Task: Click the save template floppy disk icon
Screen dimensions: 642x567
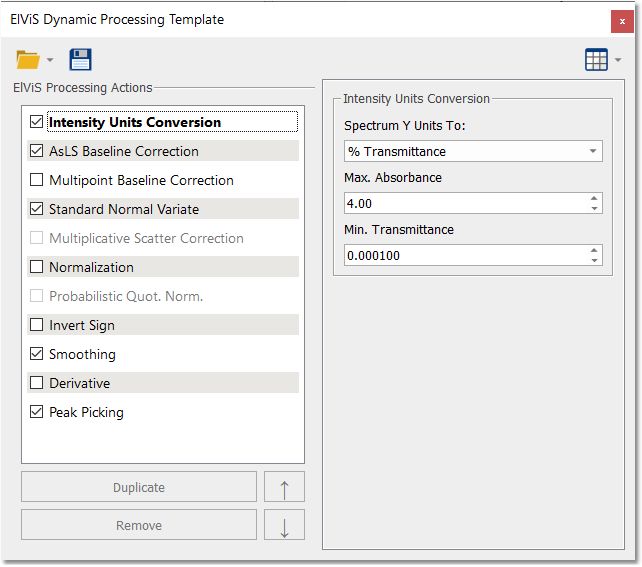Action: click(x=80, y=60)
